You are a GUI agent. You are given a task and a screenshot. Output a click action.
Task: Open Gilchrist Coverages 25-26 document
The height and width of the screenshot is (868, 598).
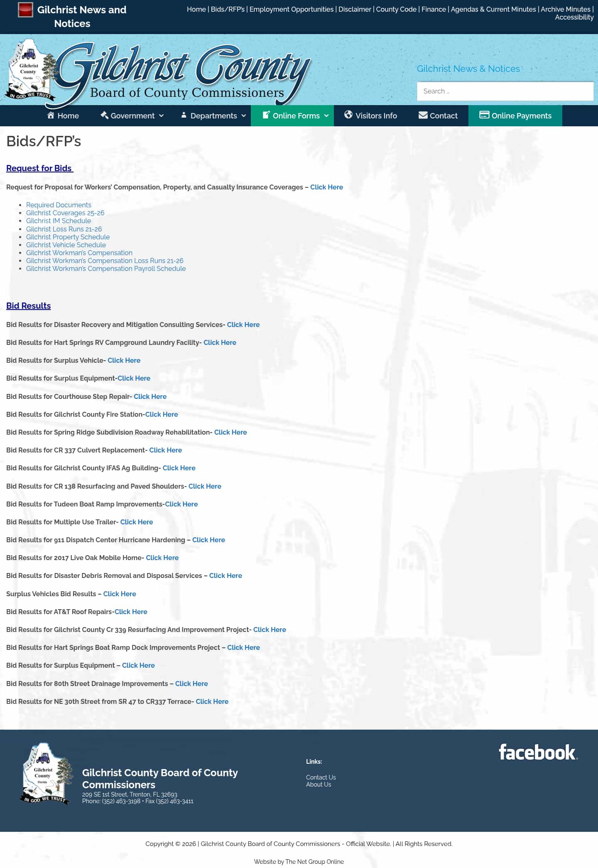pyautogui.click(x=65, y=213)
